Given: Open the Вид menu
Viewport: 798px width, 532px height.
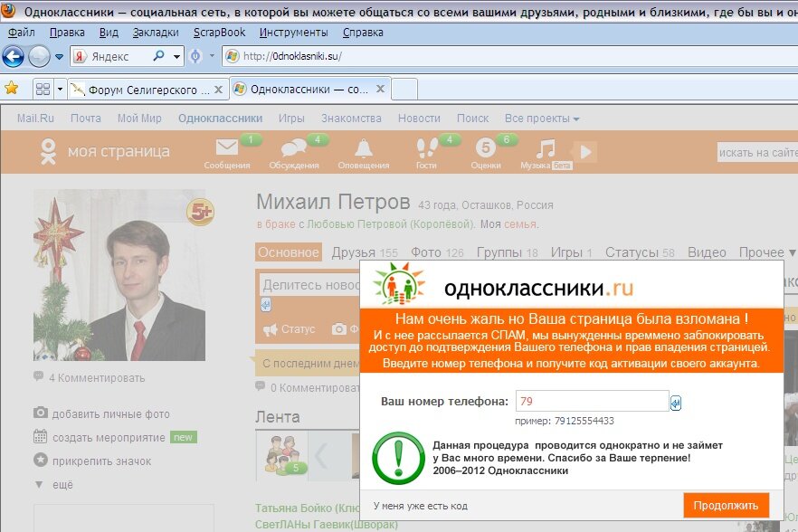Looking at the screenshot, I should (109, 33).
